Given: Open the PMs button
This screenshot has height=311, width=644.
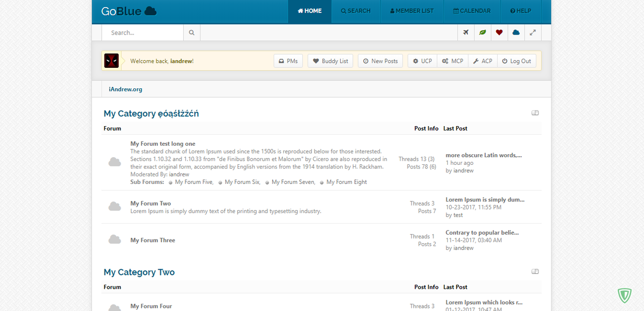Looking at the screenshot, I should click(288, 61).
